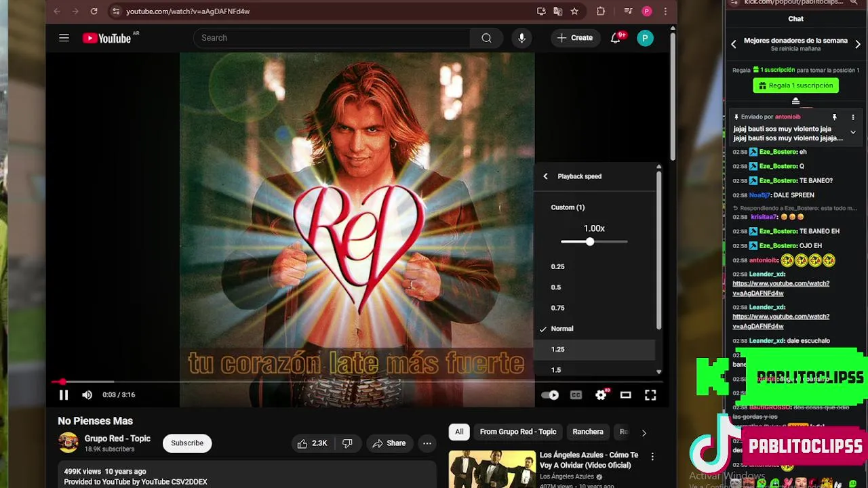Screen dimensions: 868x488
Task: Open the Chrome three-dot menu
Action: [665, 11]
